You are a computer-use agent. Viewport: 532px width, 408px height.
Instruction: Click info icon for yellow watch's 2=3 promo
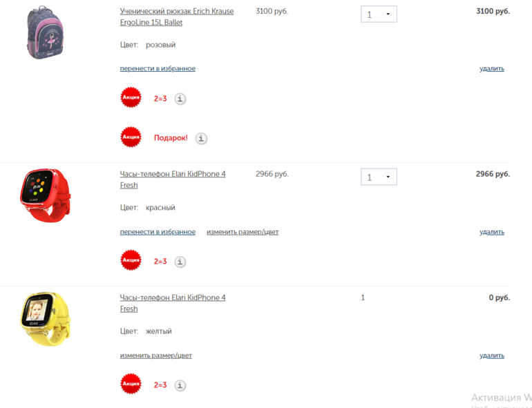tap(180, 385)
